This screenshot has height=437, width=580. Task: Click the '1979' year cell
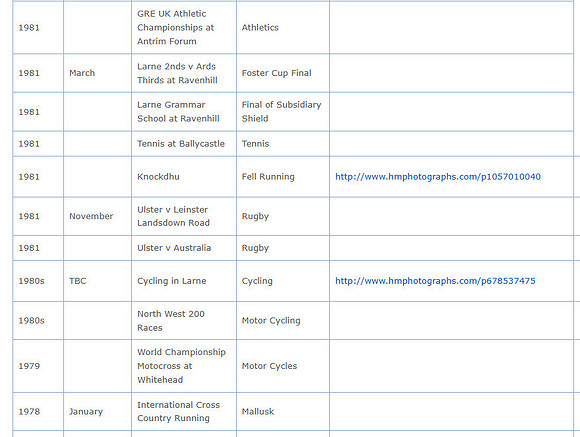[38, 366]
